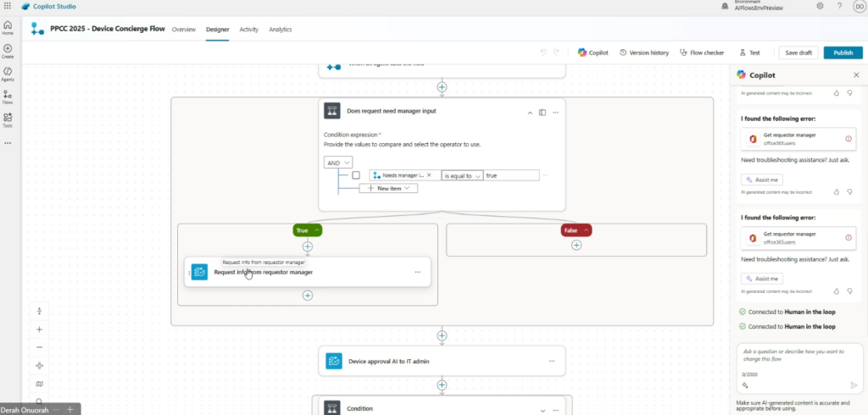This screenshot has width=868, height=415.
Task: Expand the New item dropdown
Action: point(388,188)
